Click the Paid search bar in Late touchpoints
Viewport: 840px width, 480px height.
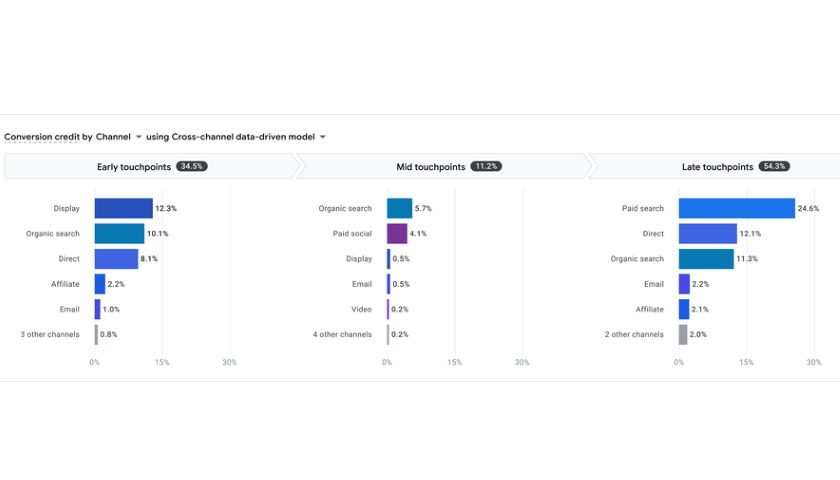pyautogui.click(x=737, y=208)
